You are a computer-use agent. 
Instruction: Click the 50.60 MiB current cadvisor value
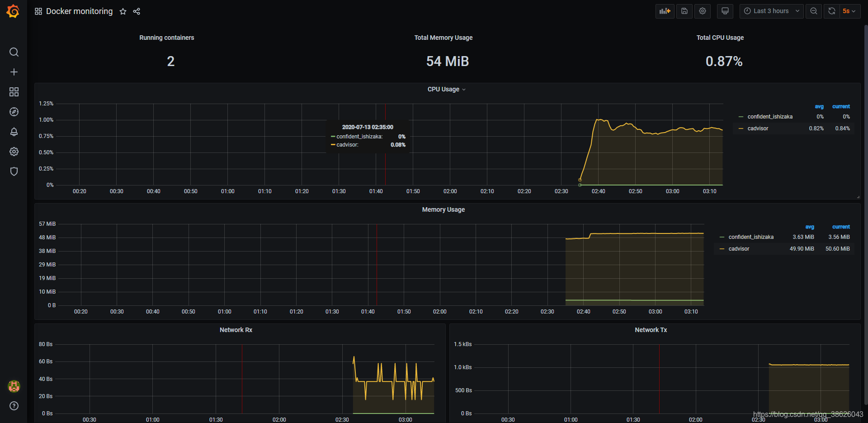[838, 249]
